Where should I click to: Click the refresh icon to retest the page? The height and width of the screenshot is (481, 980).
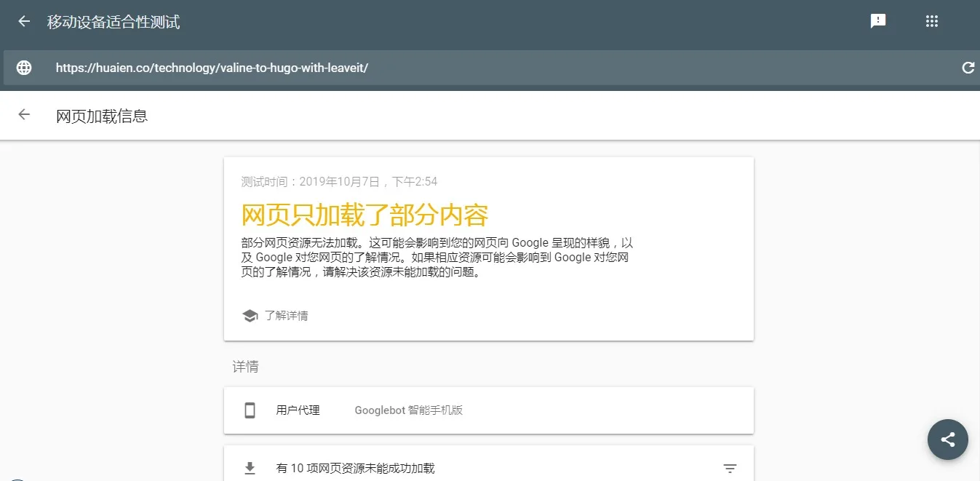point(968,67)
